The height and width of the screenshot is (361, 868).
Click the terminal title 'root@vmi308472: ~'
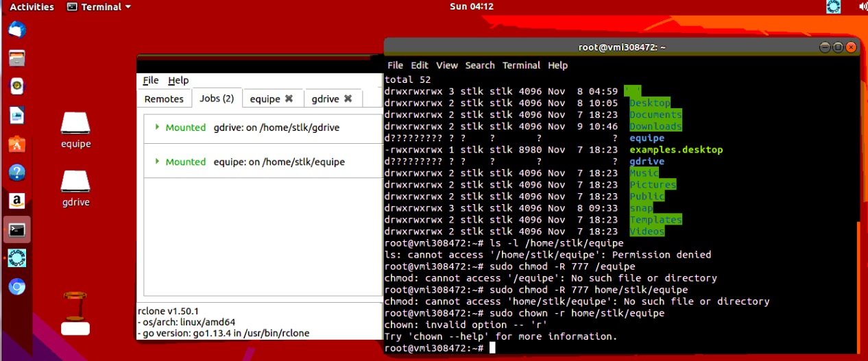point(622,47)
